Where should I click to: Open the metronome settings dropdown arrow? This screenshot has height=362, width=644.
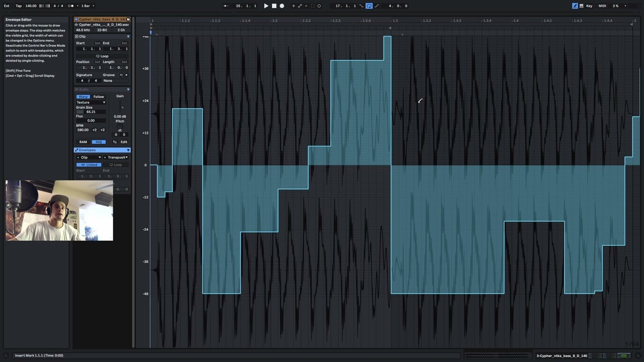pyautogui.click(x=77, y=6)
